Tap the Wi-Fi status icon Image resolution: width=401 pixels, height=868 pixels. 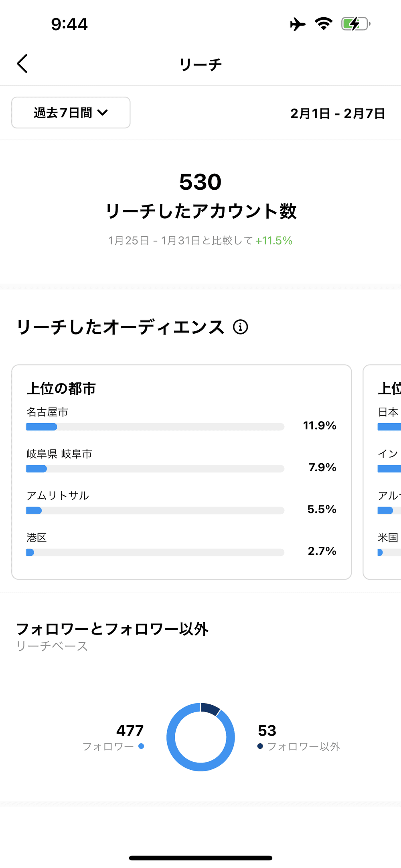[324, 24]
